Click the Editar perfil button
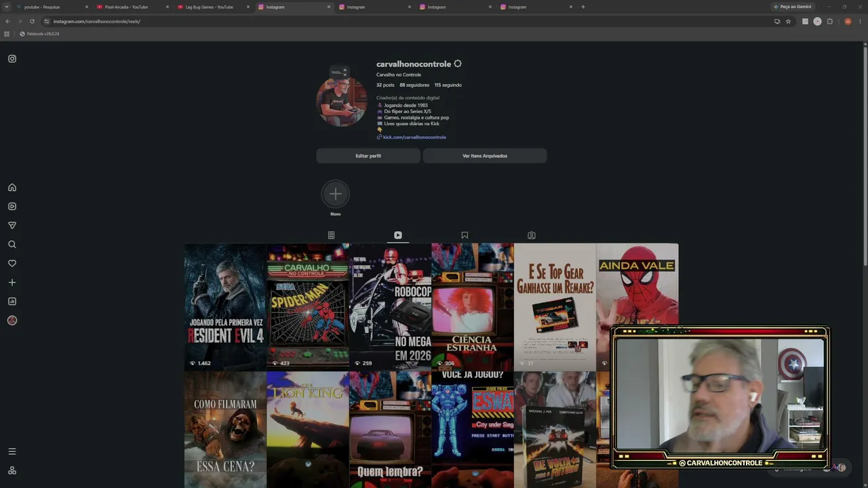This screenshot has width=868, height=488. pyautogui.click(x=368, y=156)
